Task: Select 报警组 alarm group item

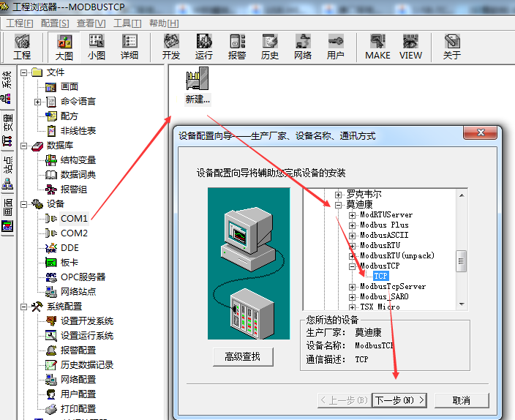Action: [x=74, y=190]
